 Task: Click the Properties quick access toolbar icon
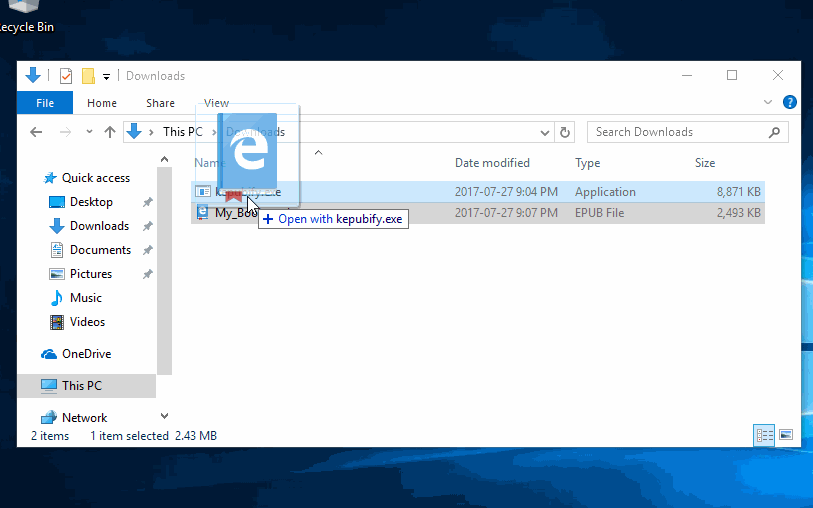[x=66, y=76]
